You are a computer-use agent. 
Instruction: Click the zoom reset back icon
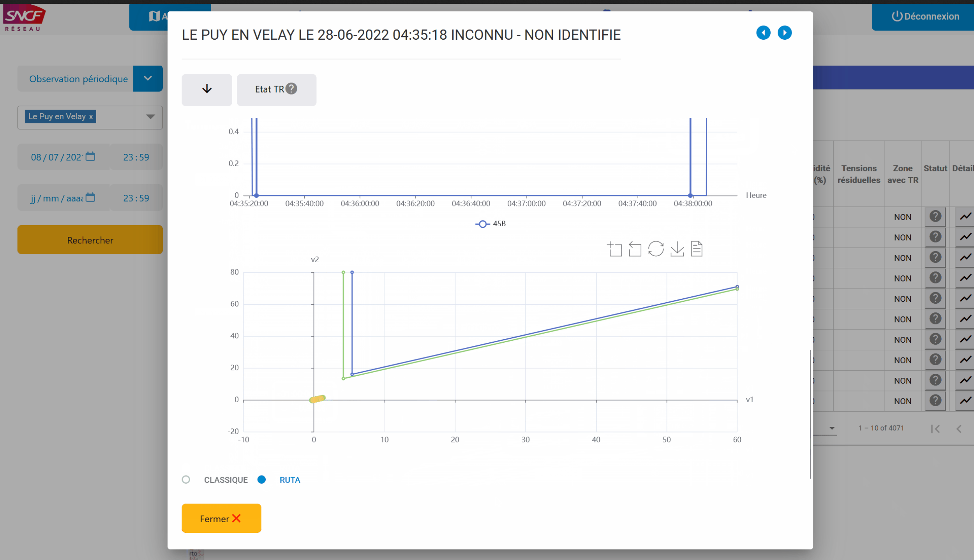tap(635, 249)
